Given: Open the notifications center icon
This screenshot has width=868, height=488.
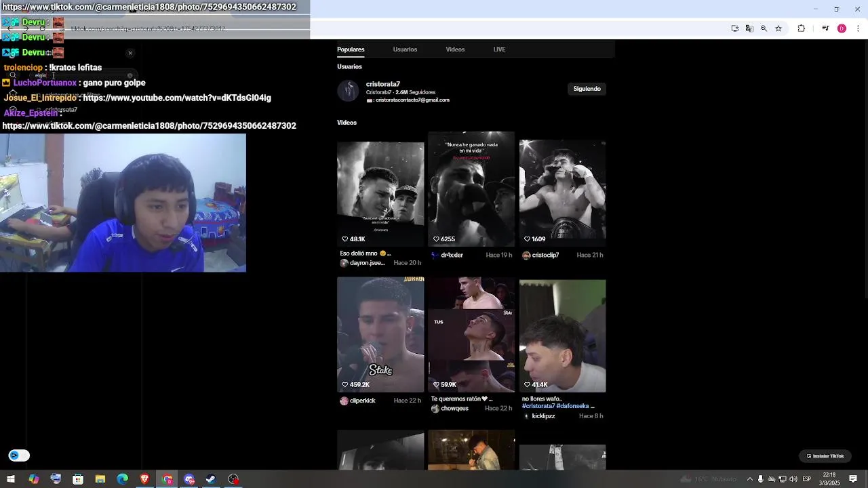Looking at the screenshot, I should [853, 479].
